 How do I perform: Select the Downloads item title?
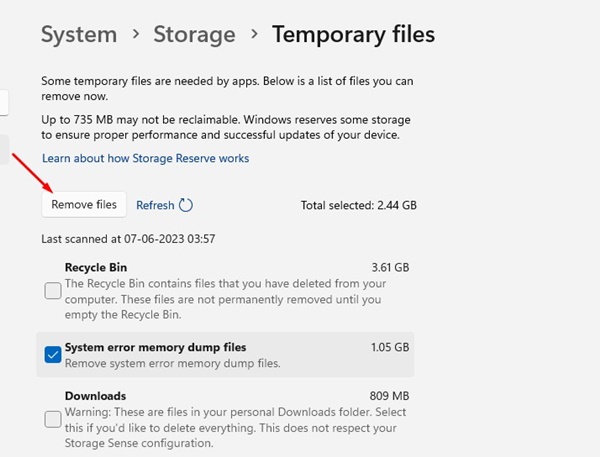click(95, 396)
